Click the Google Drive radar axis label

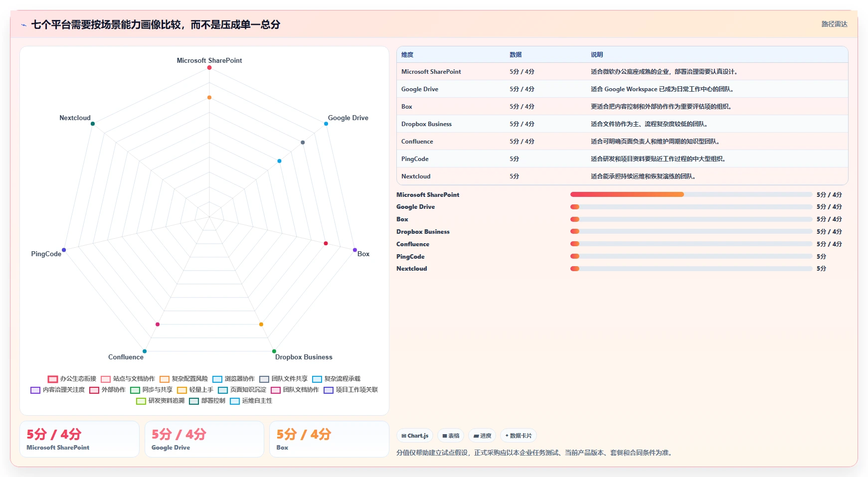[348, 118]
